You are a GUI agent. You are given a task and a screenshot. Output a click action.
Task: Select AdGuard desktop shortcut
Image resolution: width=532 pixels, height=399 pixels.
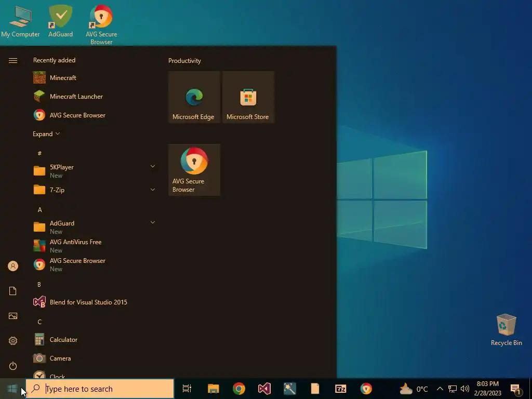(60, 21)
